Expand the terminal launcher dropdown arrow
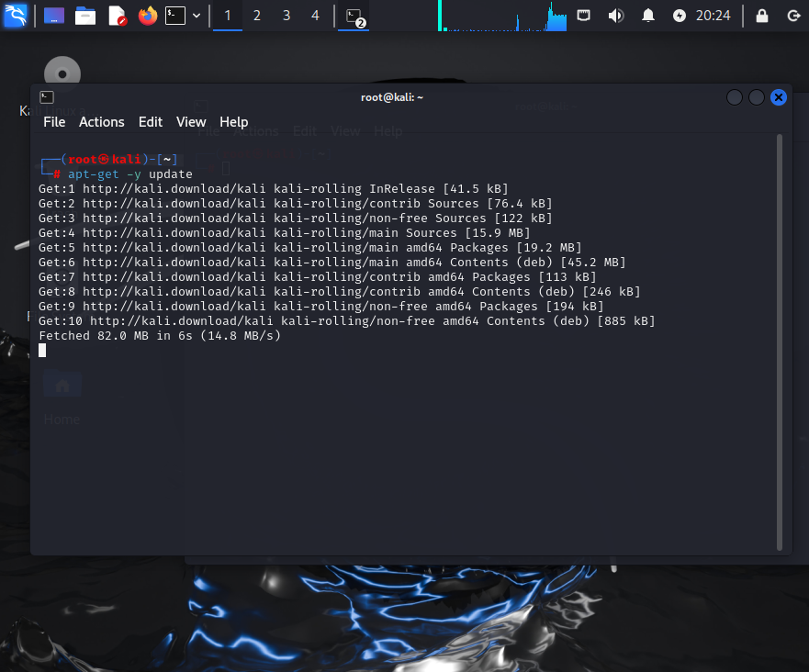Screen dimensions: 809x672 pos(197,16)
